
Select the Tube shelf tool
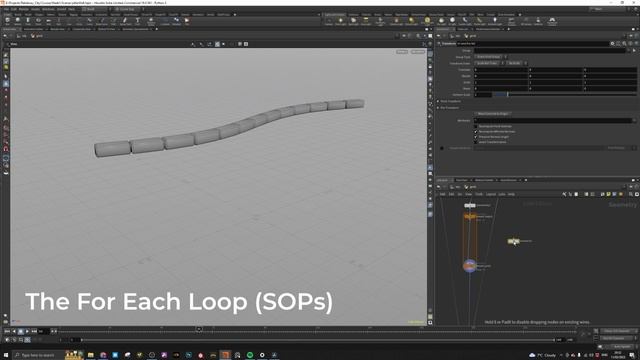click(x=28, y=21)
